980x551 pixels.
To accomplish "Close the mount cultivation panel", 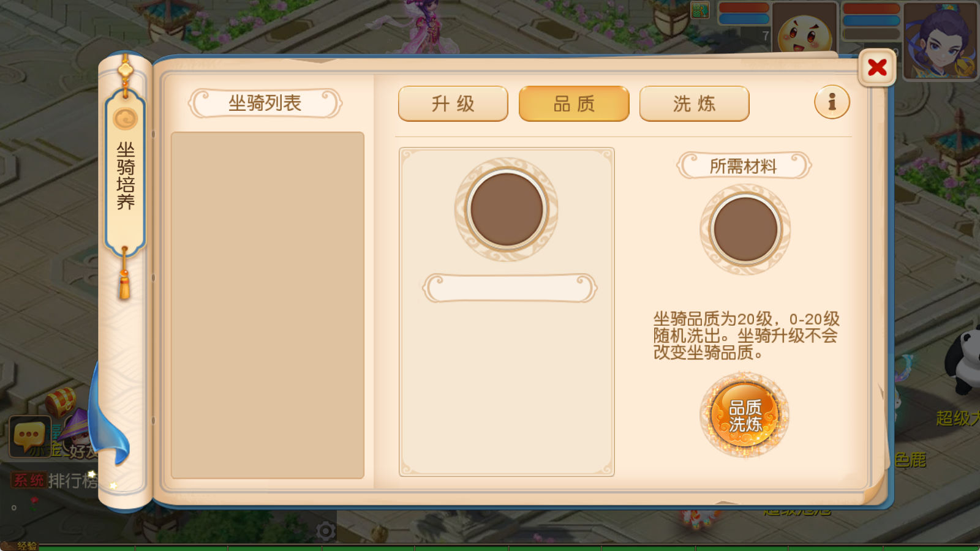I will click(877, 67).
